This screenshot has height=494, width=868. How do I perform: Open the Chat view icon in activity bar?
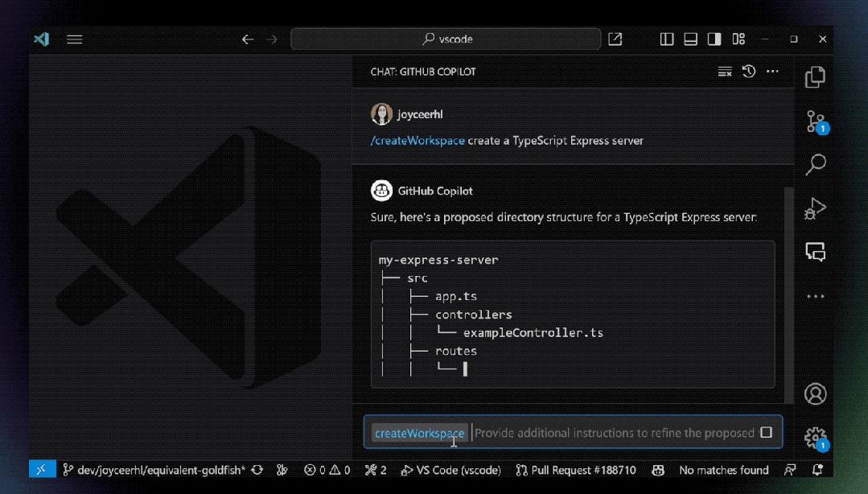(x=815, y=251)
